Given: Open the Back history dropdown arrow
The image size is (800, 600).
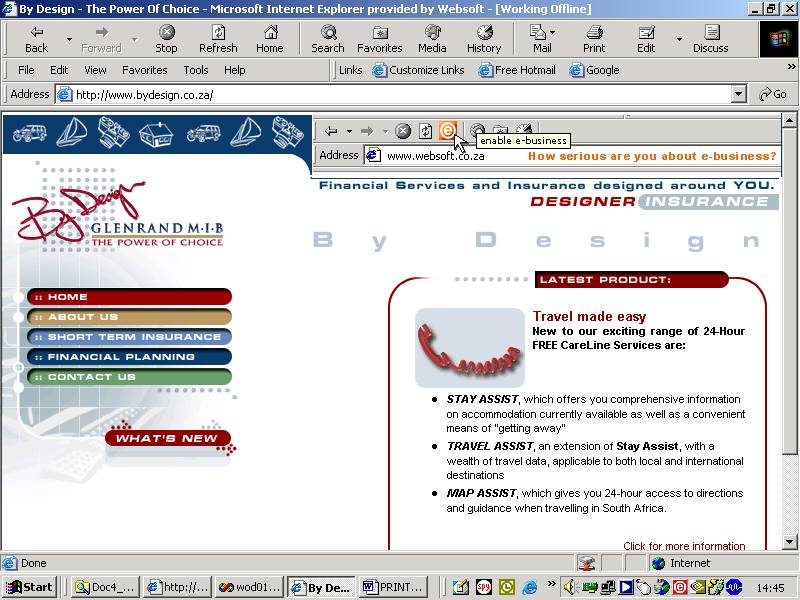Looking at the screenshot, I should (x=69, y=39).
